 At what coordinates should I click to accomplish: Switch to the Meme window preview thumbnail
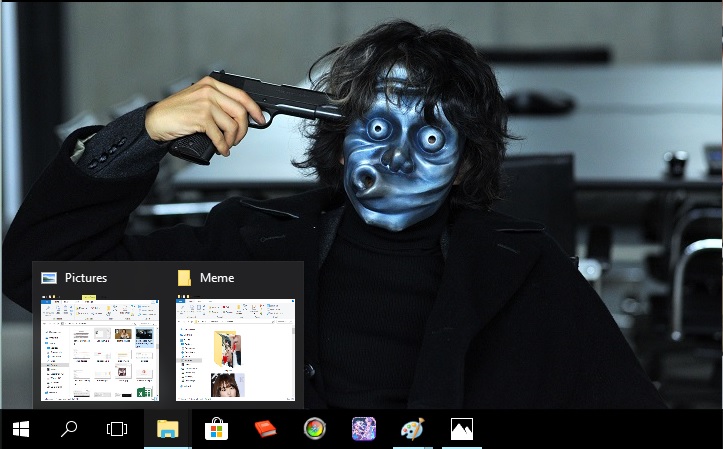[x=235, y=350]
